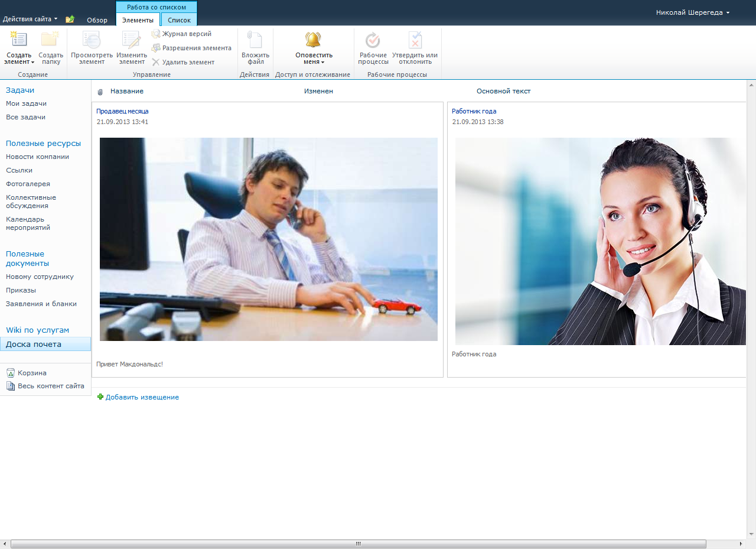Open Действия сайта dropdown menu

pyautogui.click(x=31, y=19)
